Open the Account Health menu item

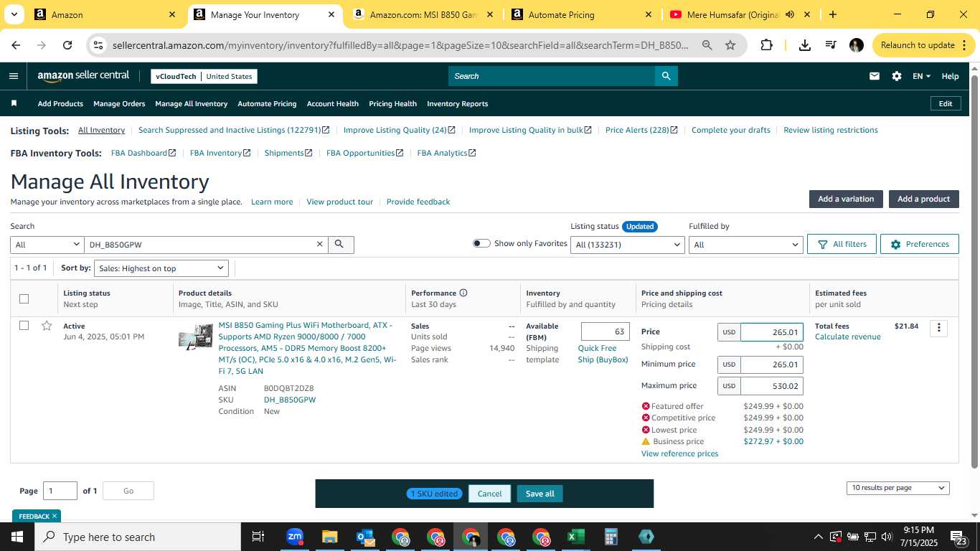333,103
